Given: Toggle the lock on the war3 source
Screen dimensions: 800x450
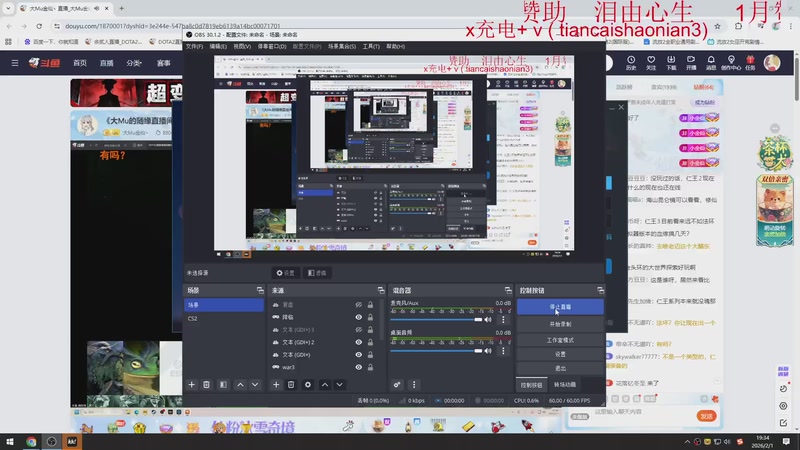Looking at the screenshot, I should [x=370, y=367].
